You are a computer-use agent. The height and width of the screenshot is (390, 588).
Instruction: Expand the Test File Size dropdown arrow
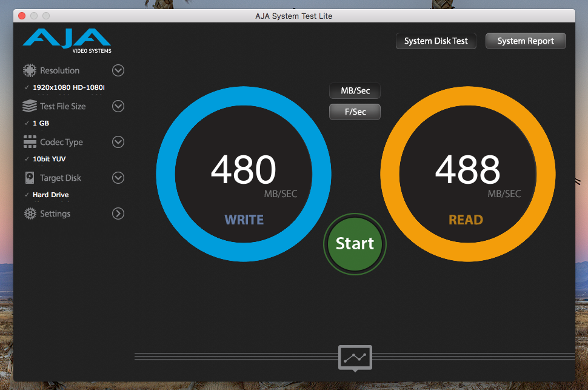[x=118, y=106]
